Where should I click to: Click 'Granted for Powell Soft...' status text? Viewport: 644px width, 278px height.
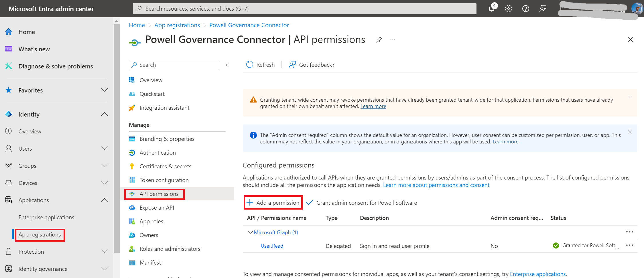coord(590,245)
